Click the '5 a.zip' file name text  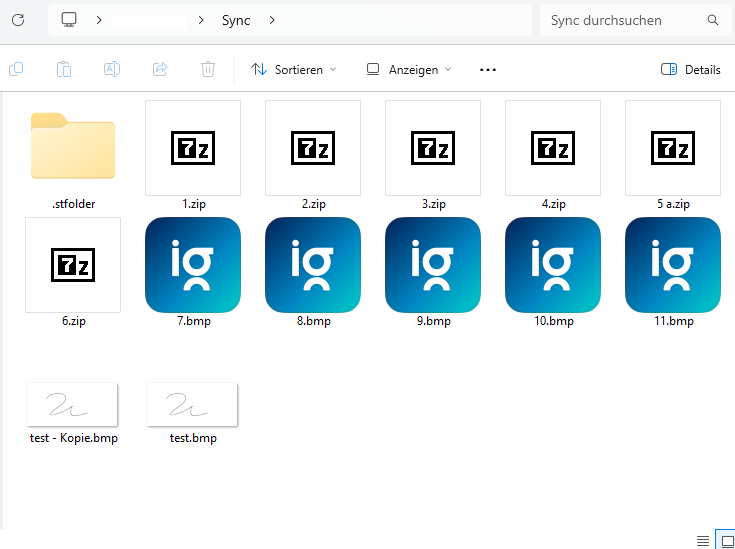[x=673, y=204]
